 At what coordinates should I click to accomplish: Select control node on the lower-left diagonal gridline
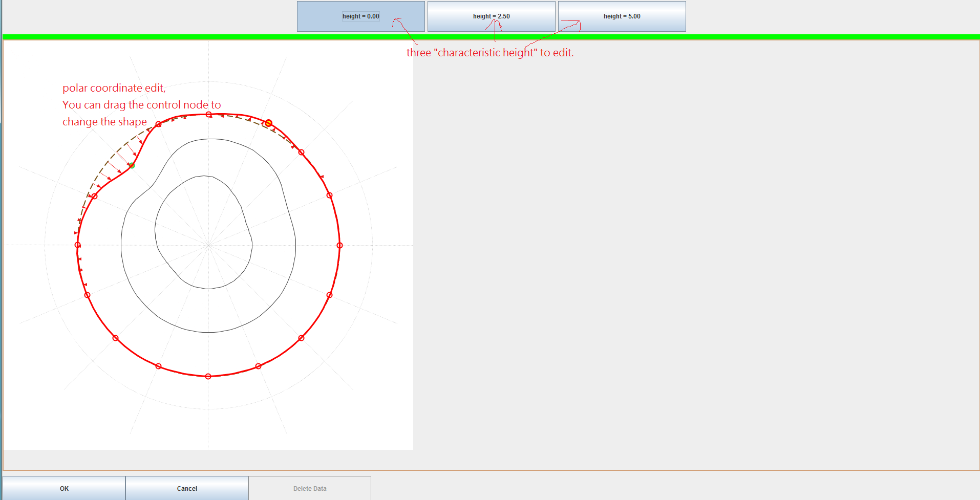click(x=116, y=338)
